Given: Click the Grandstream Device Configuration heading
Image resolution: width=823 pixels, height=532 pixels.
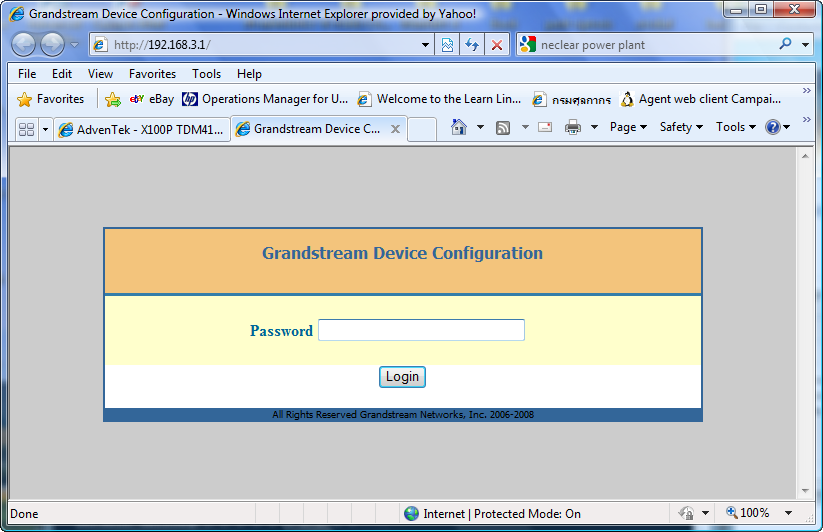Looking at the screenshot, I should 403,253.
